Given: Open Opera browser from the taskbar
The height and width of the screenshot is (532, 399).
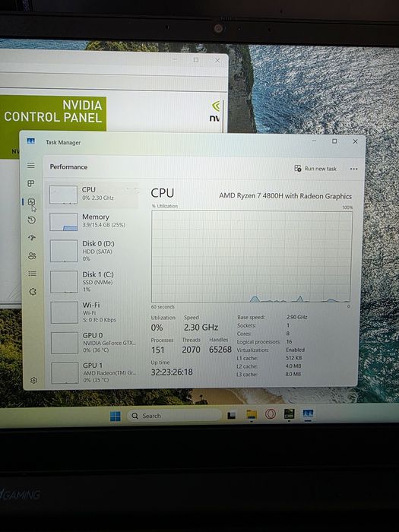Looking at the screenshot, I should point(271,414).
